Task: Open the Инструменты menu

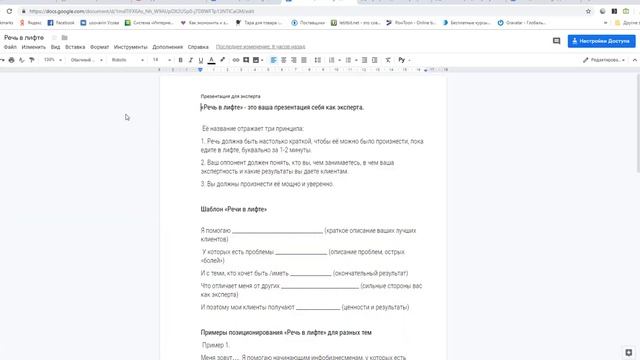Action: click(131, 47)
